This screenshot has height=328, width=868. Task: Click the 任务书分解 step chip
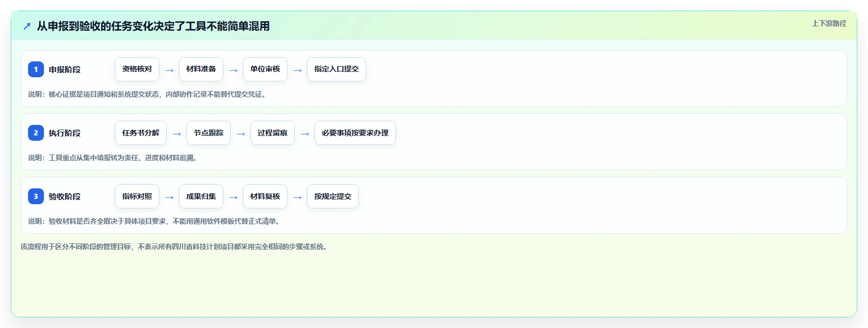click(x=141, y=133)
